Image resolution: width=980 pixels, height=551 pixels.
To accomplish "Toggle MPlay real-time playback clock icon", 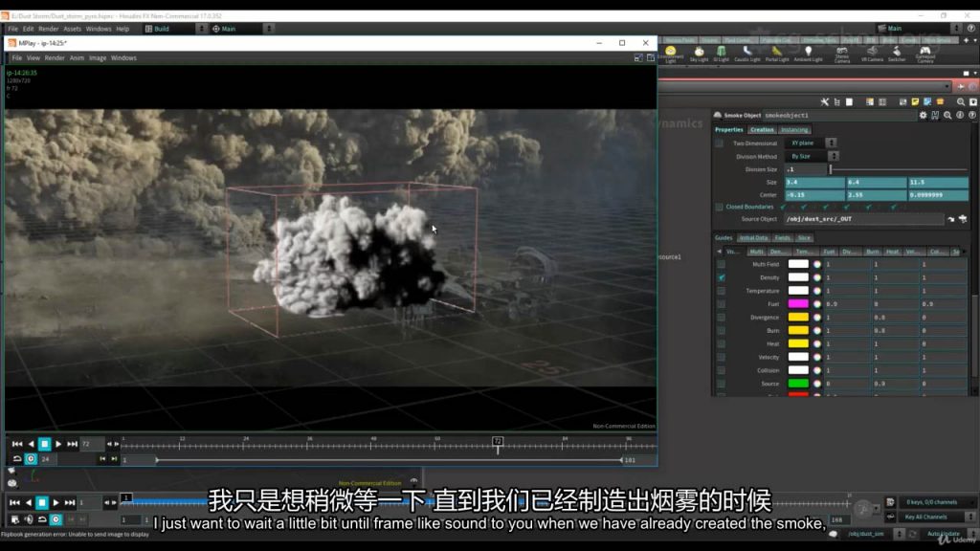I will [31, 459].
